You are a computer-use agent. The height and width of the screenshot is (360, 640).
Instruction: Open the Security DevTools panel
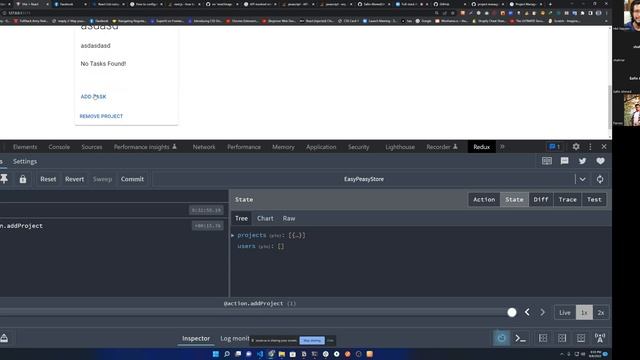359,147
